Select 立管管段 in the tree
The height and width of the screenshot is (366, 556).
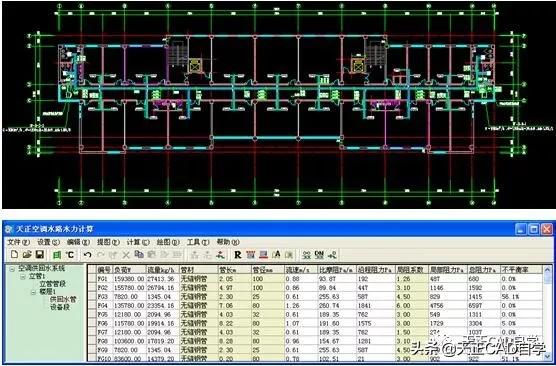[x=53, y=284]
